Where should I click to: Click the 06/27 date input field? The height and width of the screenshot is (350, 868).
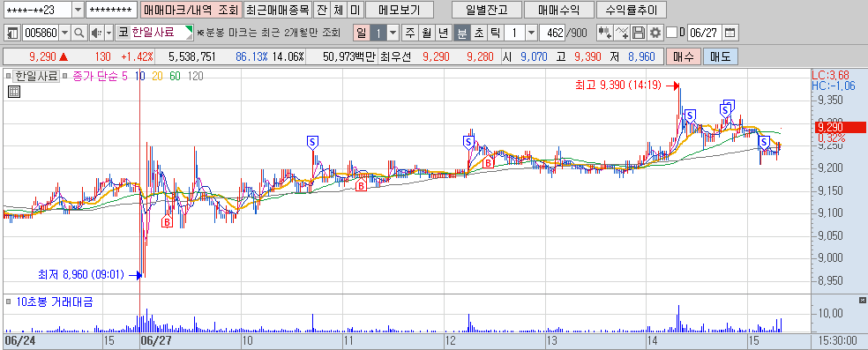[x=704, y=33]
